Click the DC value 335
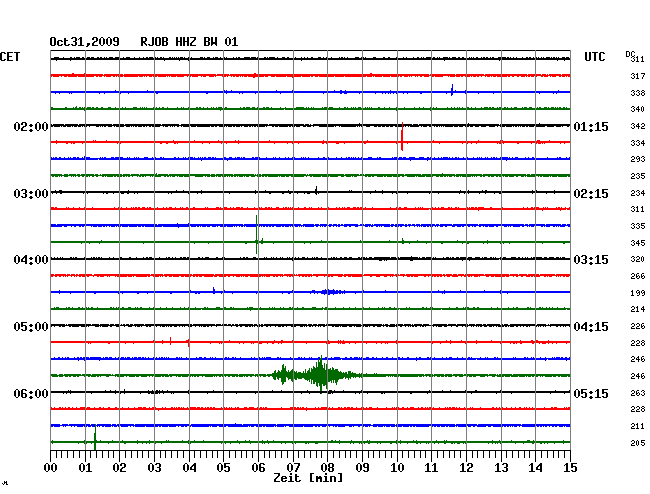The image size is (650, 494). [638, 226]
